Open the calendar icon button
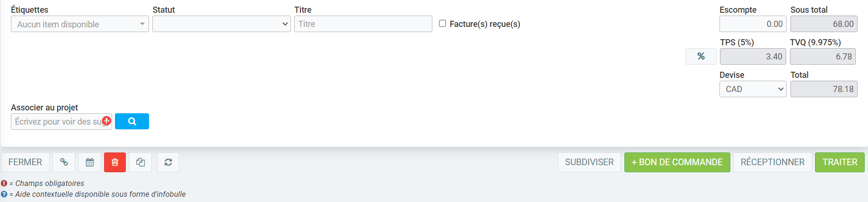This screenshot has width=868, height=202. pyautogui.click(x=89, y=162)
